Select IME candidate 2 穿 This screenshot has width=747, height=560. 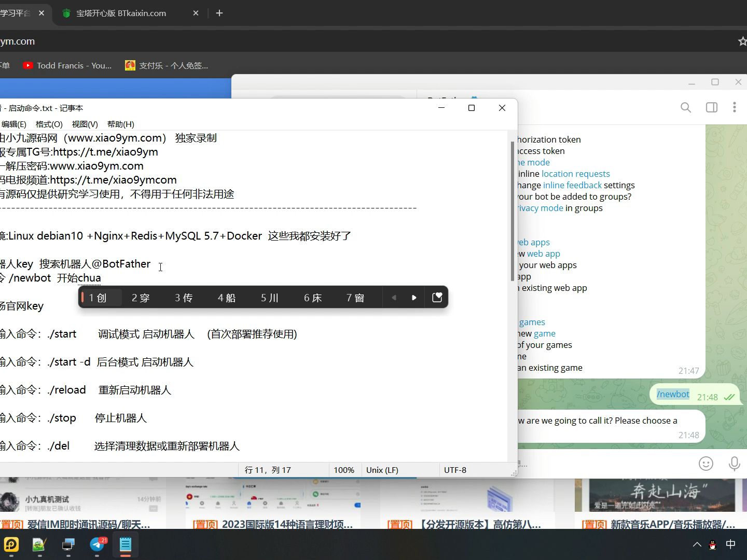[141, 298]
